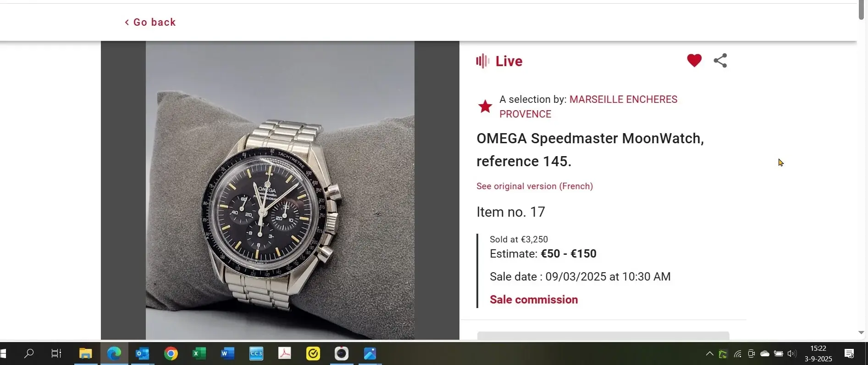Open Adobe Acrobat taskbar icon
The image size is (868, 365).
point(285,354)
